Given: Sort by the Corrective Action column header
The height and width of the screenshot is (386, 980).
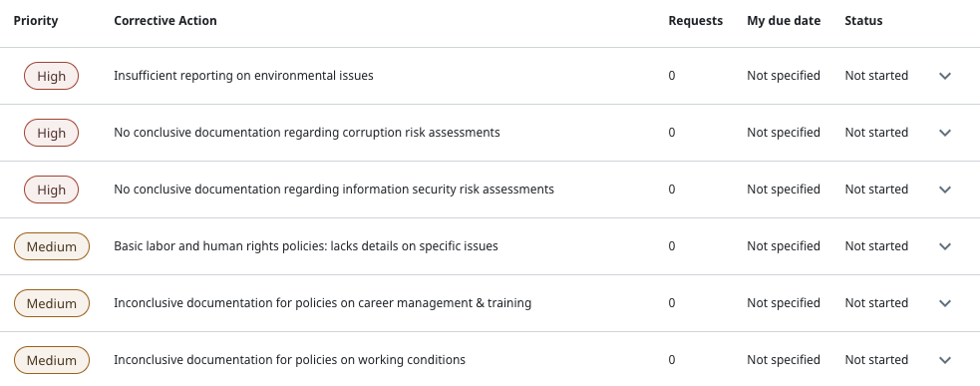Looking at the screenshot, I should [165, 21].
